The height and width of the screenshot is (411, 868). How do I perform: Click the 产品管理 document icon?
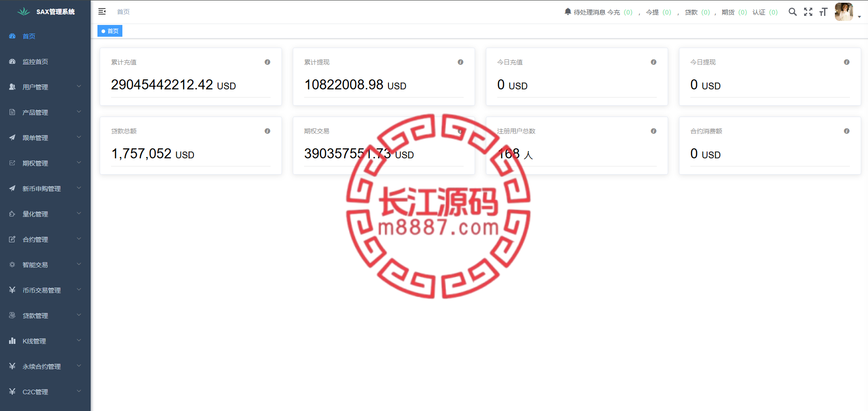12,112
